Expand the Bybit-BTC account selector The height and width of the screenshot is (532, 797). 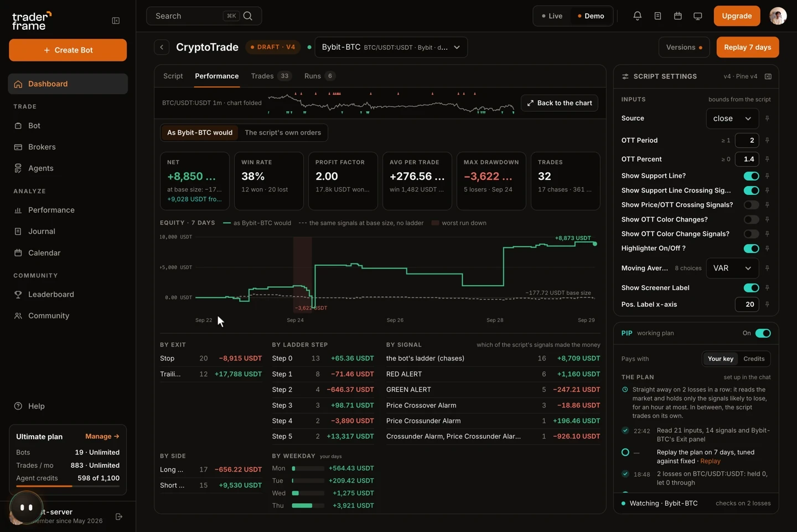coord(391,47)
